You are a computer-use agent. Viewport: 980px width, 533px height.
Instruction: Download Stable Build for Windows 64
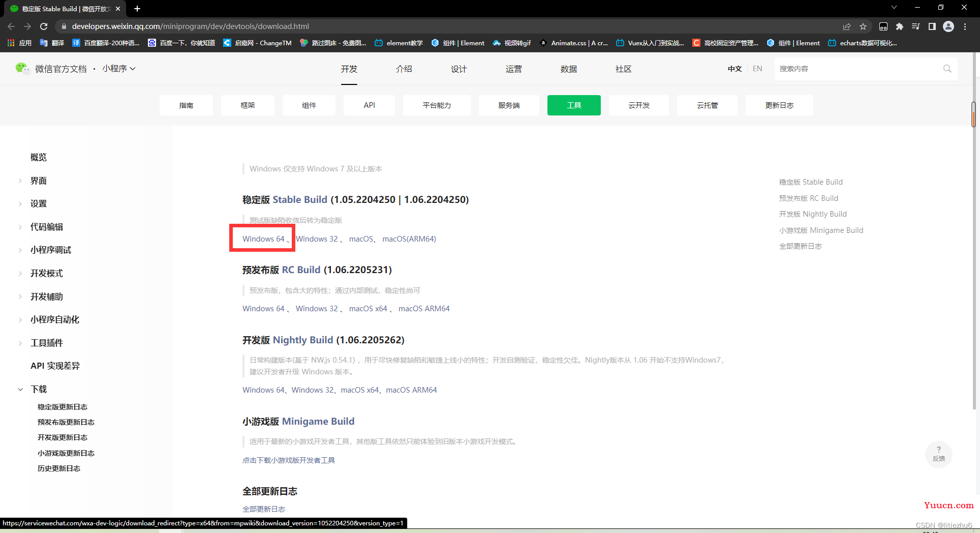click(x=263, y=239)
